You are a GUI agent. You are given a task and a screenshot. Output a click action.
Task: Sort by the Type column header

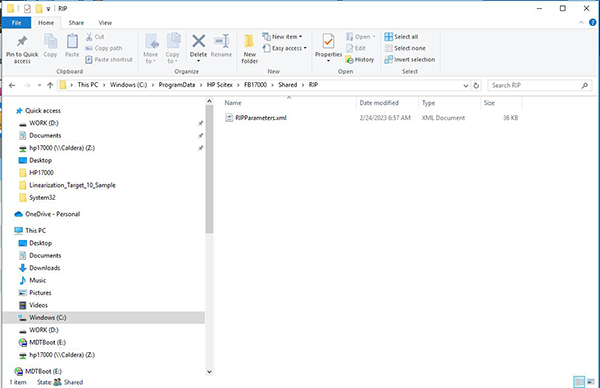tap(450, 103)
